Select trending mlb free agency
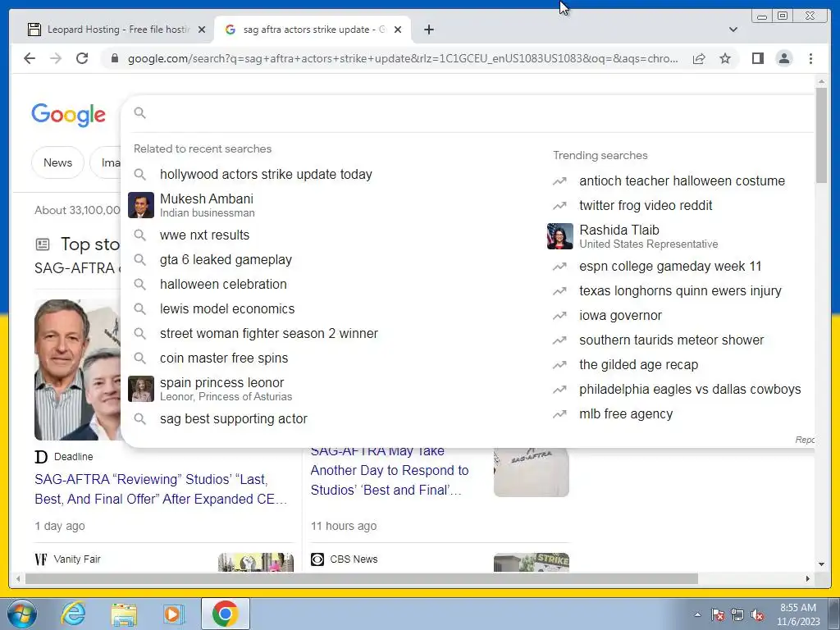The image size is (840, 630). [x=626, y=414]
